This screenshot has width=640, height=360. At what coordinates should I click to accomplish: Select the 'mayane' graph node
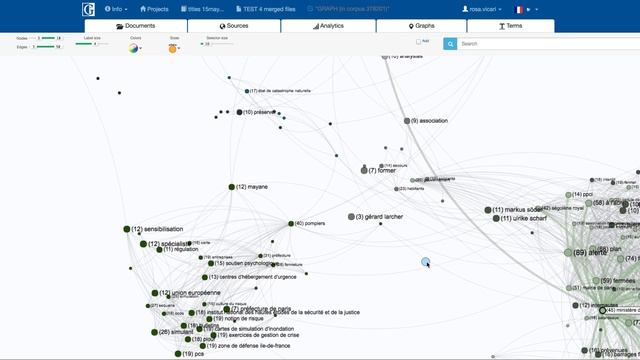pos(231,187)
